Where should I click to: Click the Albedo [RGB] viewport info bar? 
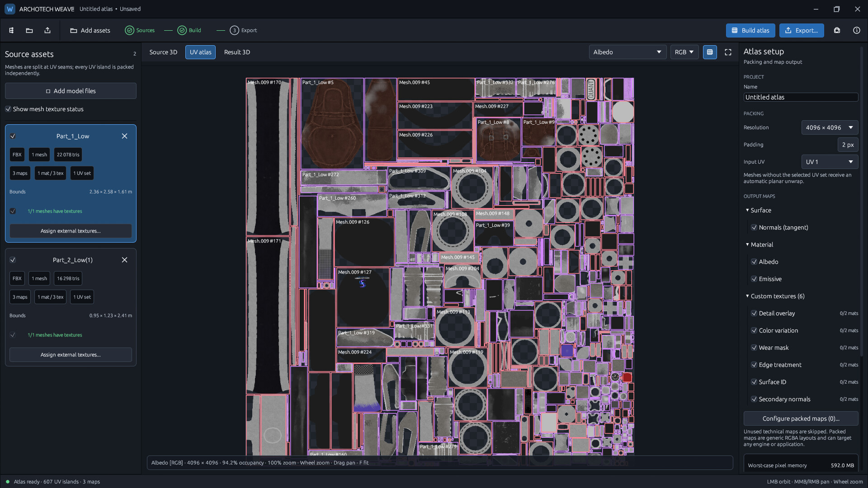click(x=439, y=463)
